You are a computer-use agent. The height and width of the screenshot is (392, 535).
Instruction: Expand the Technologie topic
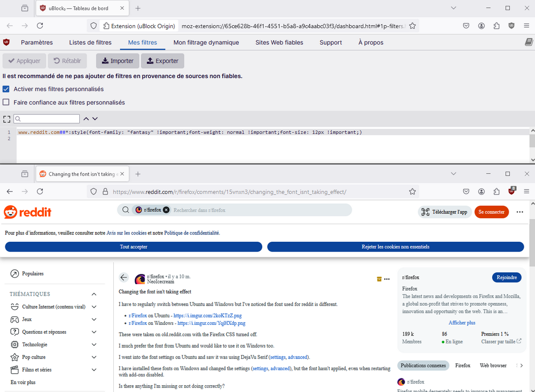click(x=94, y=344)
